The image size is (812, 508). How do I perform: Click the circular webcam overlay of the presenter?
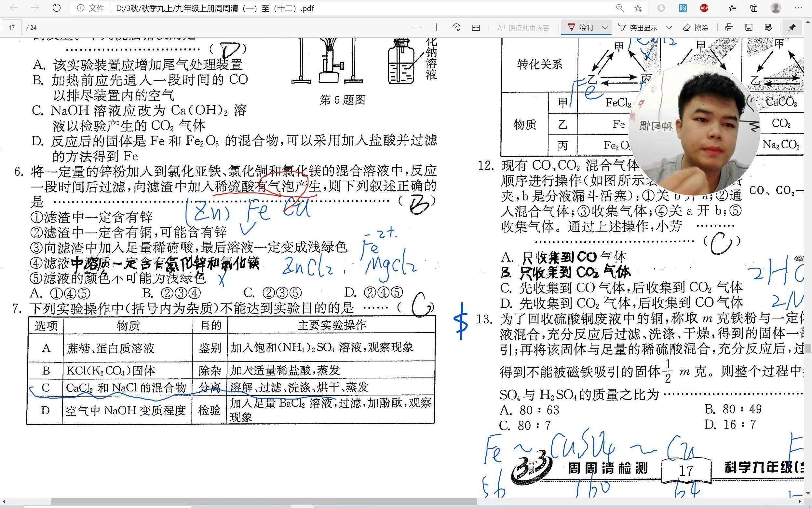click(694, 130)
